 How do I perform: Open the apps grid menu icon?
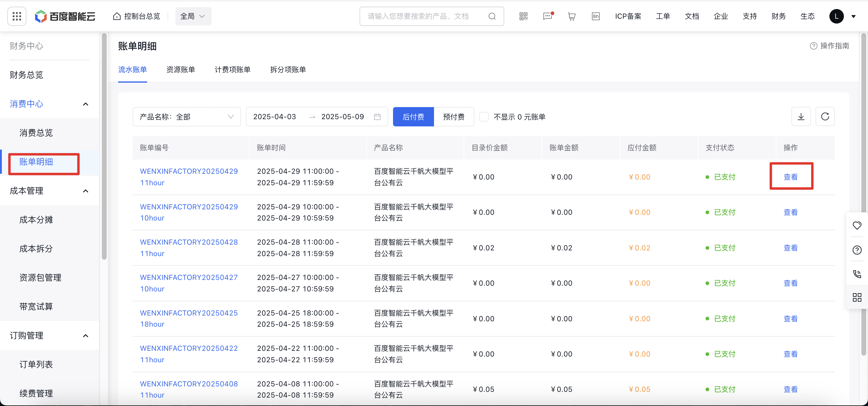point(17,16)
